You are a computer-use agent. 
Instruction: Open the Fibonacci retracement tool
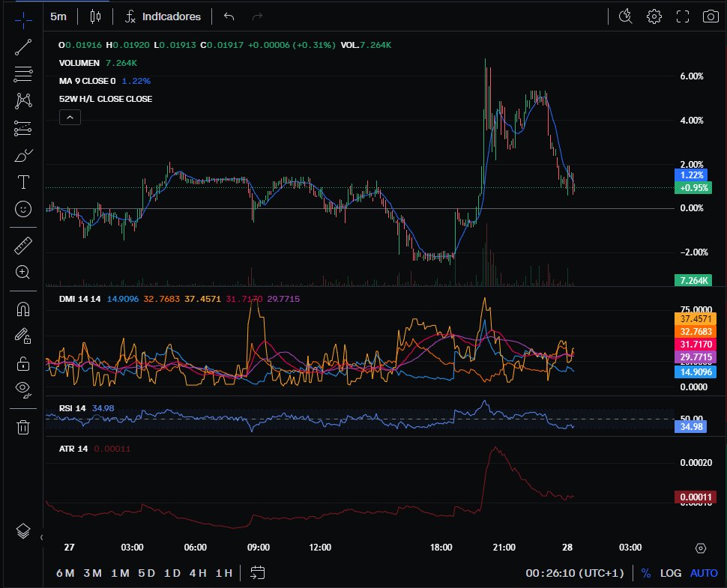[23, 128]
